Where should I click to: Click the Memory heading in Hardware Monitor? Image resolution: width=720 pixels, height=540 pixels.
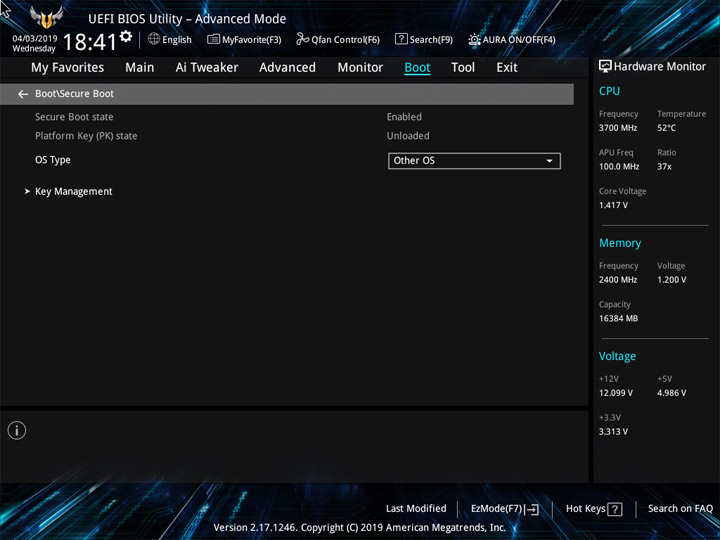[x=620, y=243]
